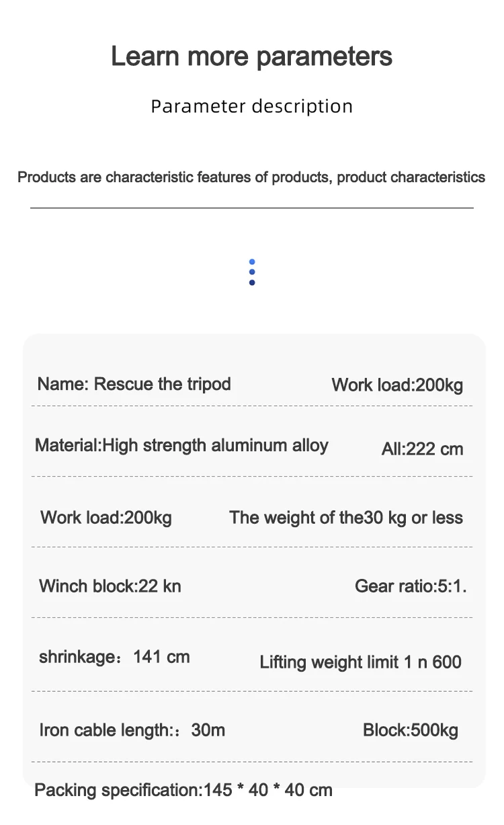The image size is (504, 825).
Task: Select the 'Winch block:22 kn' entry
Action: (110, 586)
